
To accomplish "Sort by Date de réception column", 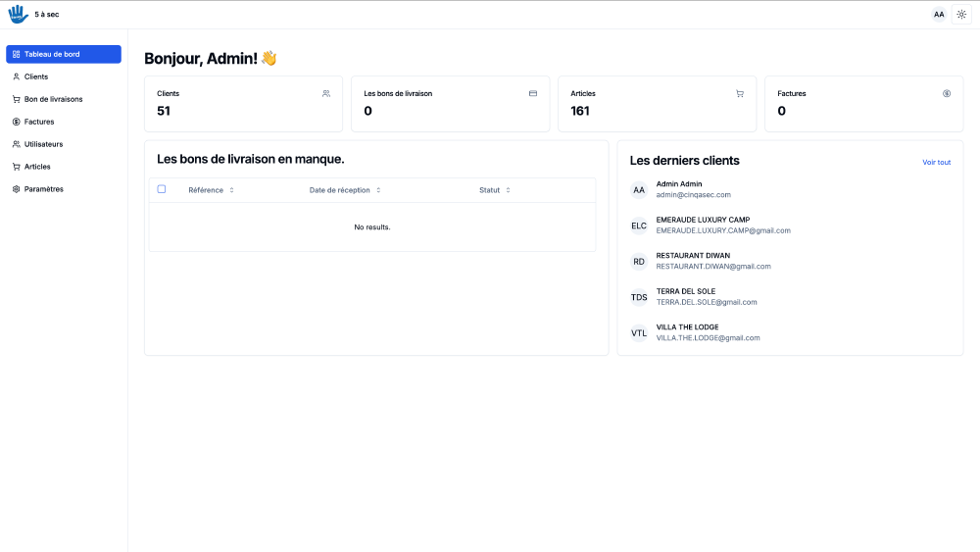I will 378,190.
